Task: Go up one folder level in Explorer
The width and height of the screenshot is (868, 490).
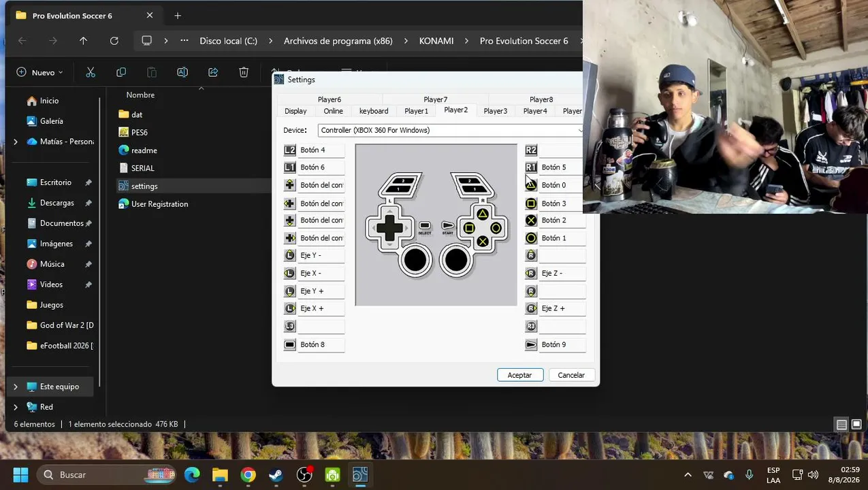Action: (x=83, y=41)
